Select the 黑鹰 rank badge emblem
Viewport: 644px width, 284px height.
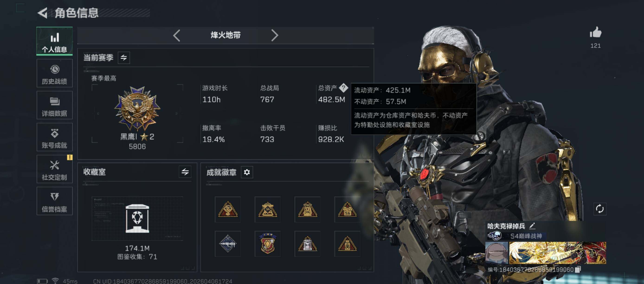pos(137,109)
